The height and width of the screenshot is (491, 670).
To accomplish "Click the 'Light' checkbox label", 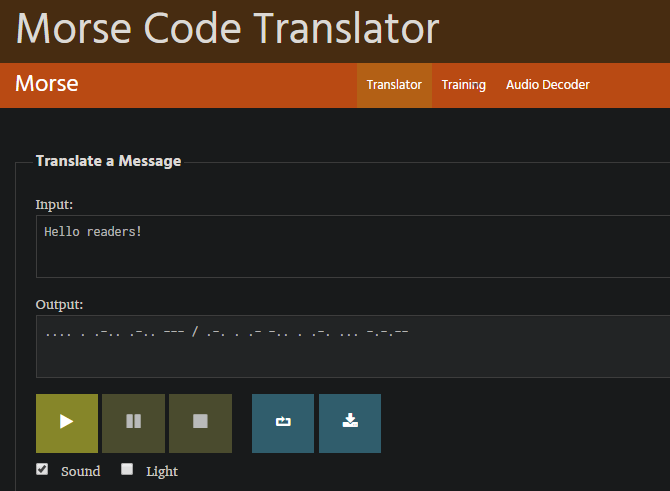I will 162,471.
